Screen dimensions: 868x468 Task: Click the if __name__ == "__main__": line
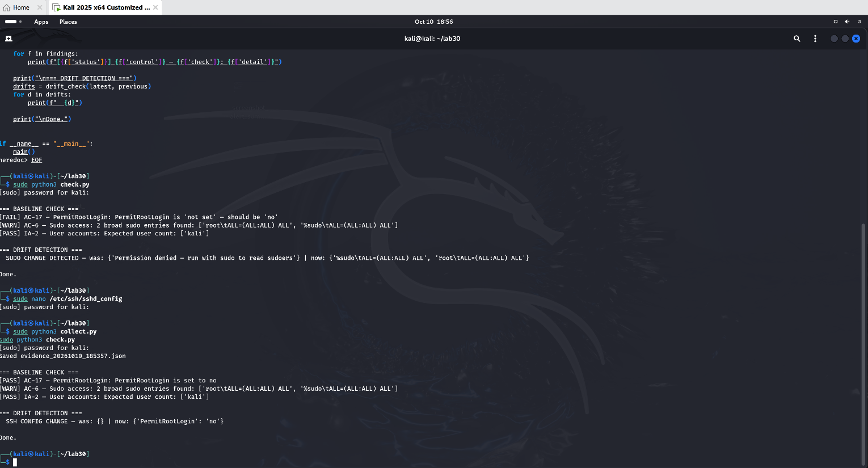pos(47,144)
